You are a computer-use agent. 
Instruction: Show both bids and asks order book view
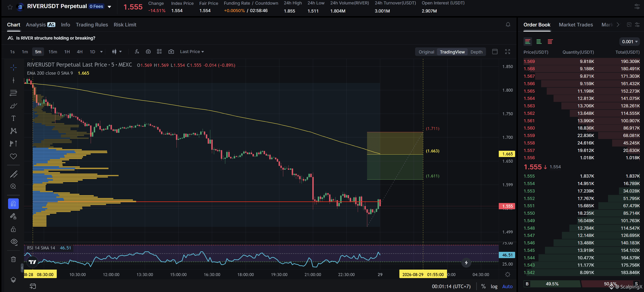click(x=527, y=41)
